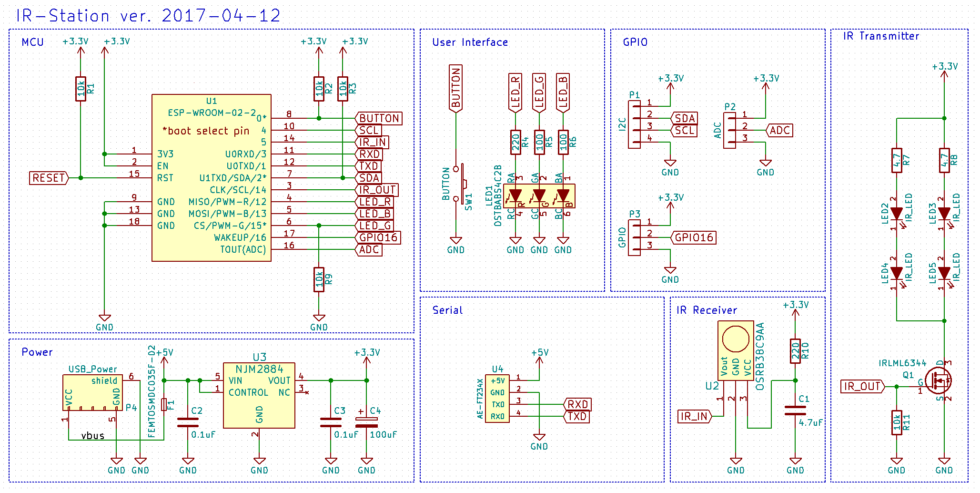Click the SW1 push button switch symbol

[x=461, y=184]
